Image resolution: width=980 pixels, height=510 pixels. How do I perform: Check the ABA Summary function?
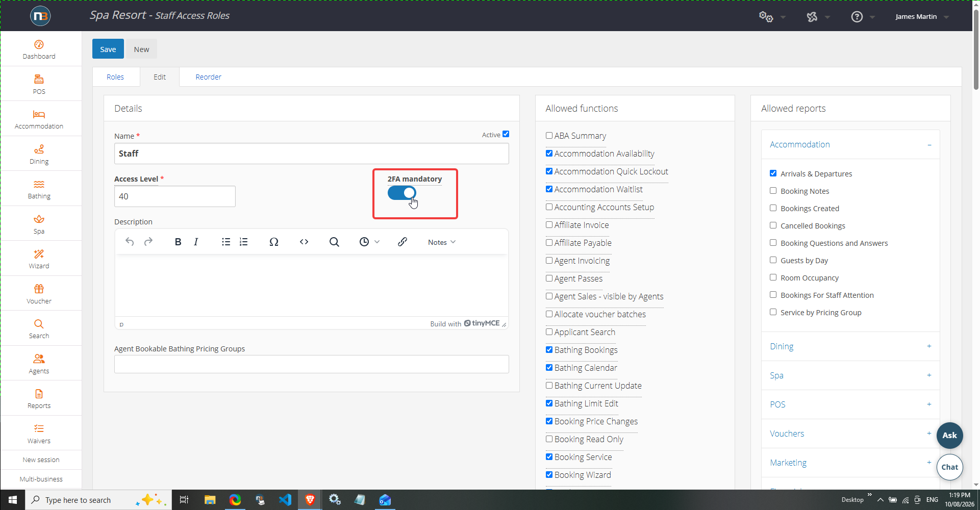[549, 136]
